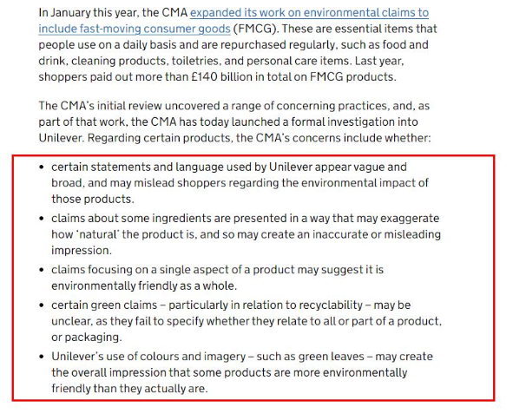Click the '(FMCG)' abbreviation after the link
This screenshot has width=513, height=420.
coord(256,30)
